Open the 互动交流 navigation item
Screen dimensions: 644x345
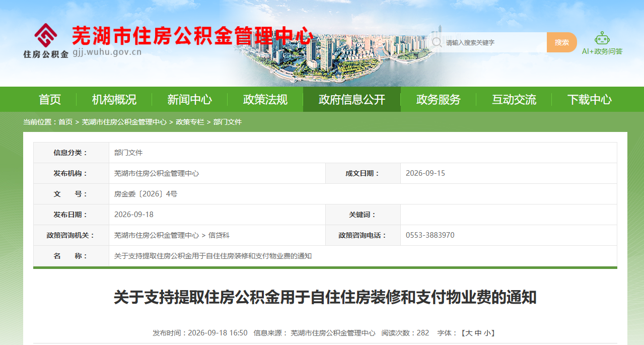514,100
